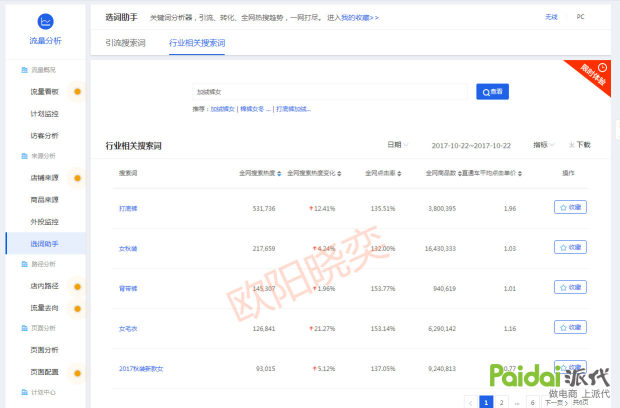Screen dimensions: 620x408
Task: Go to page 2 in pagination
Action: (501, 402)
